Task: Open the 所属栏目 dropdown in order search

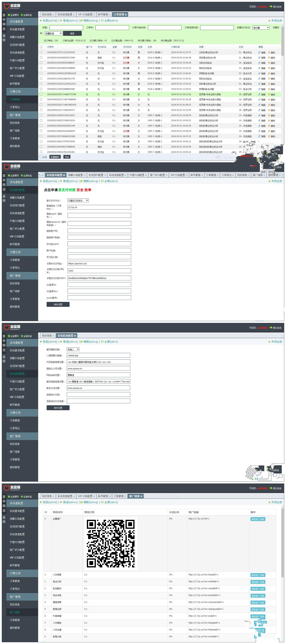Action: [x=53, y=33]
